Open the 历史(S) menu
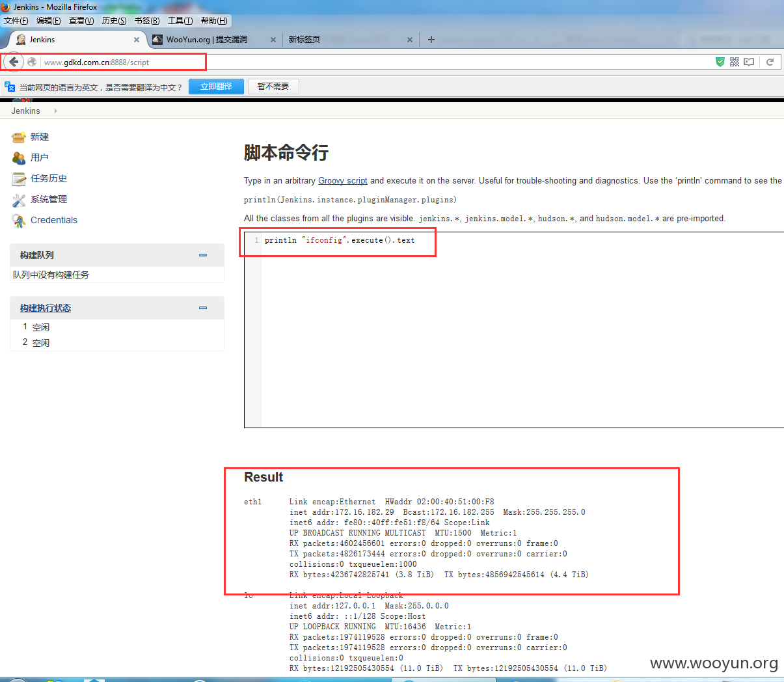This screenshot has height=682, width=784. tap(114, 21)
